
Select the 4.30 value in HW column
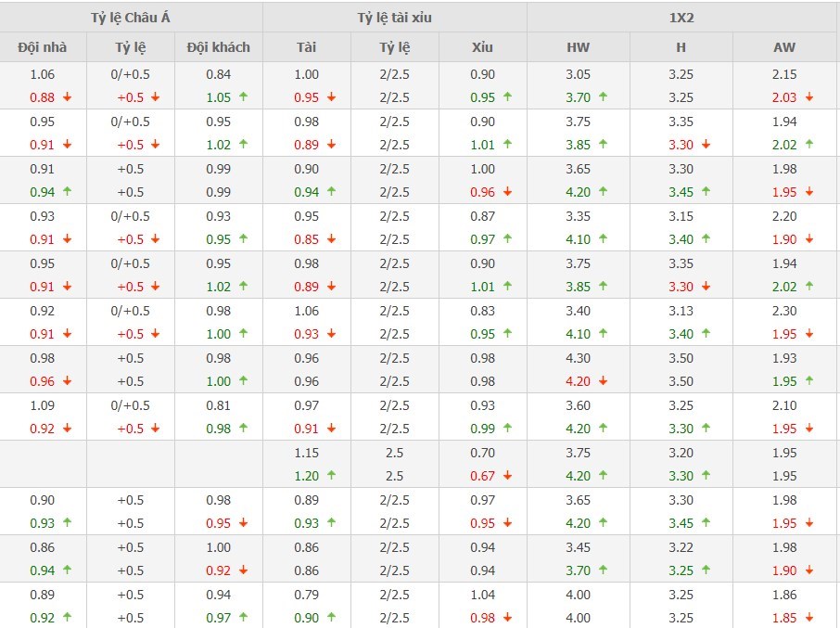[x=578, y=358]
